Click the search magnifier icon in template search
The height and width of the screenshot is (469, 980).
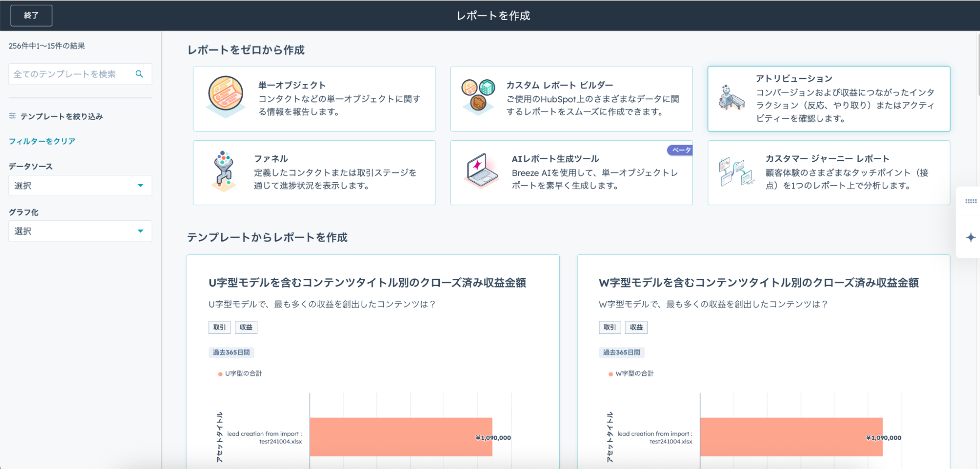pos(139,74)
